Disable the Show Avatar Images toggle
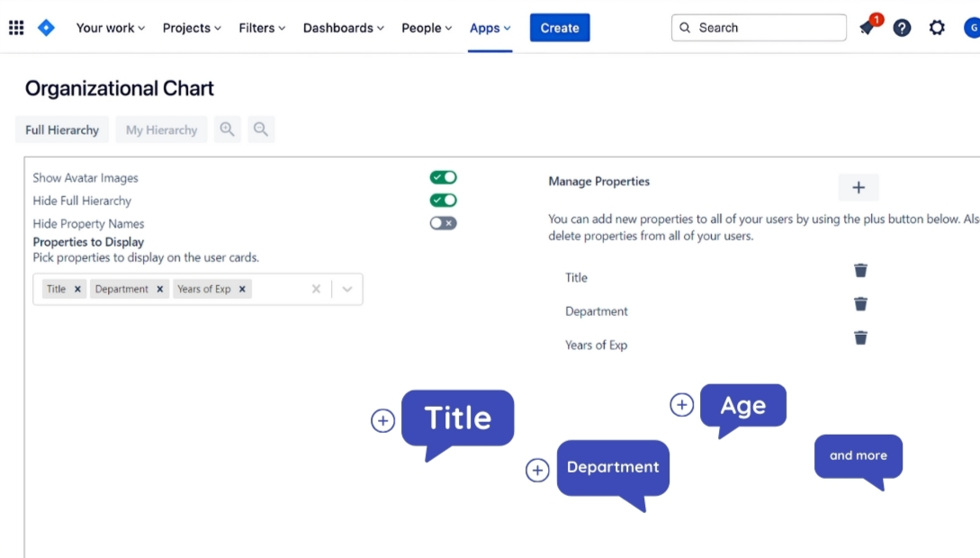The width and height of the screenshot is (980, 558). coord(442,177)
